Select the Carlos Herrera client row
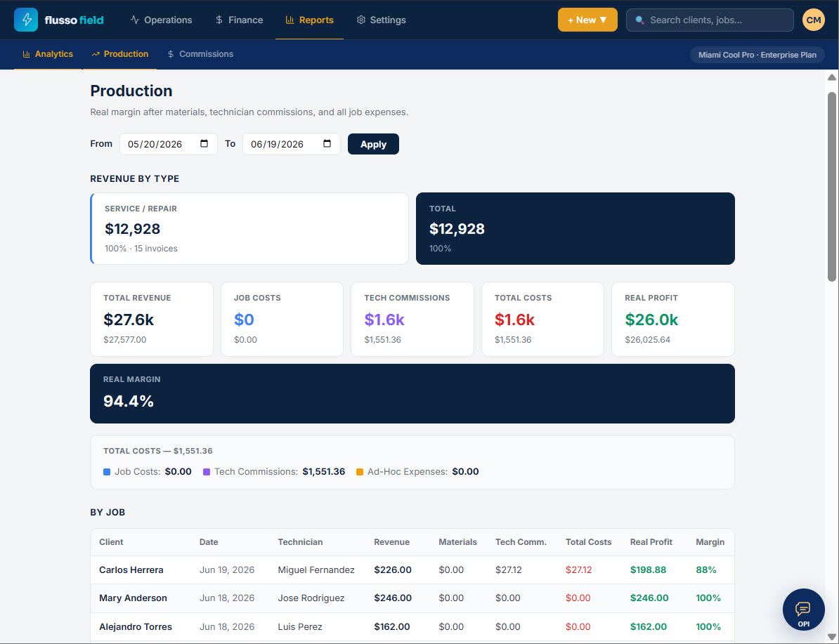Image resolution: width=839 pixels, height=644 pixels. coord(412,570)
